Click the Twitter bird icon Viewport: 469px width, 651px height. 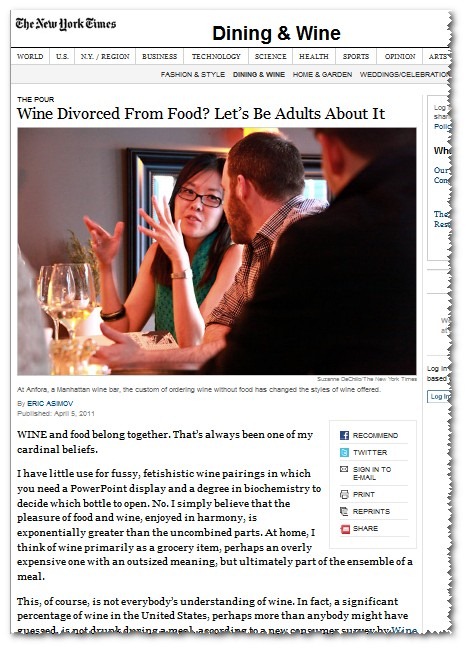(344, 452)
